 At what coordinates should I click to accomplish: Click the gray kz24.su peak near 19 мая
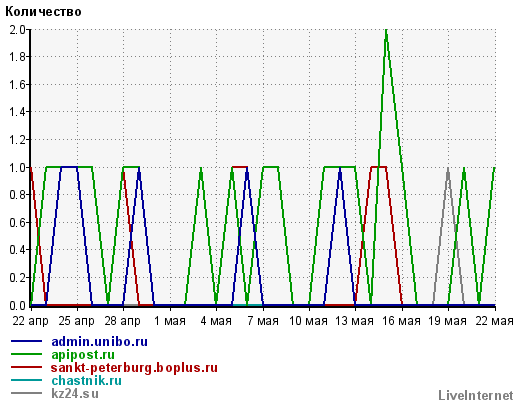click(x=448, y=169)
